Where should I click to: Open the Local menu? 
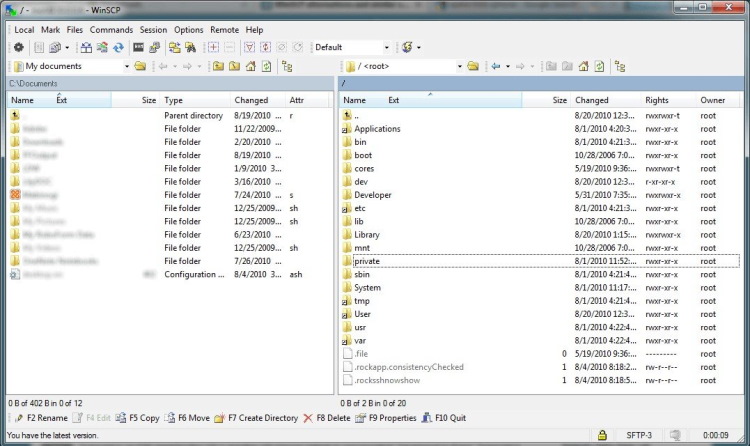click(24, 30)
